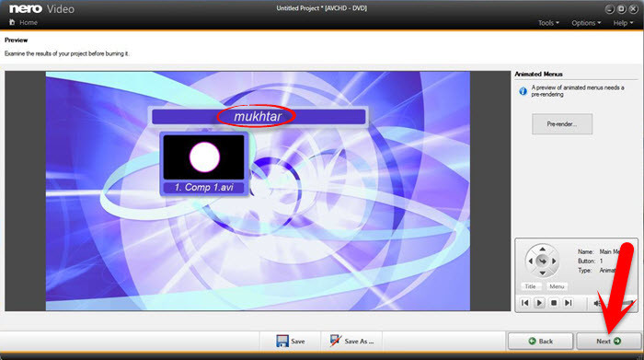The width and height of the screenshot is (644, 360).
Task: Click the Menu button on the remote
Action: [557, 286]
